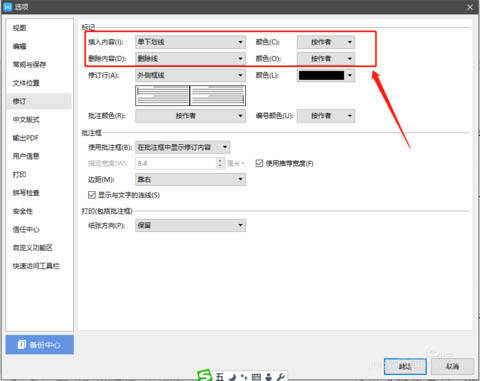Toggle the IME punctuation icon
The height and width of the screenshot is (381, 480).
click(x=244, y=377)
